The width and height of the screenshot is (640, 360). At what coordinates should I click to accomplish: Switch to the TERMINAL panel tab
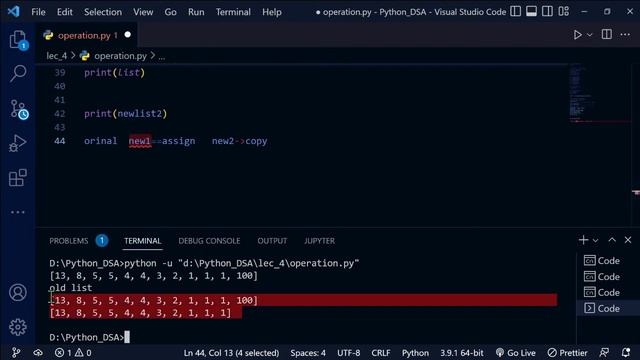point(142,241)
